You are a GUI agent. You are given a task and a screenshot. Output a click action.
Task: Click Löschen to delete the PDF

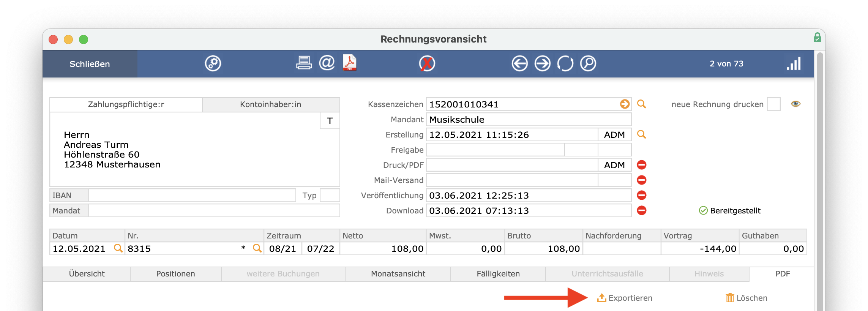[746, 298]
